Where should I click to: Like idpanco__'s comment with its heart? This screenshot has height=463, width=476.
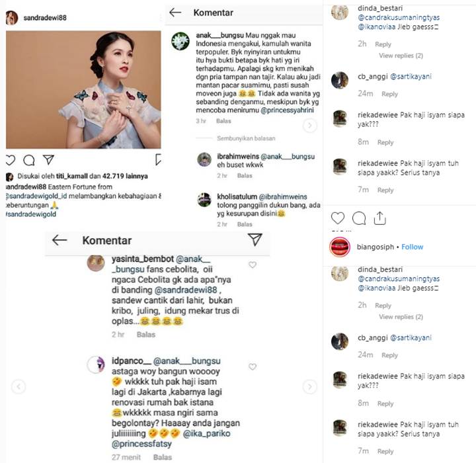click(252, 366)
